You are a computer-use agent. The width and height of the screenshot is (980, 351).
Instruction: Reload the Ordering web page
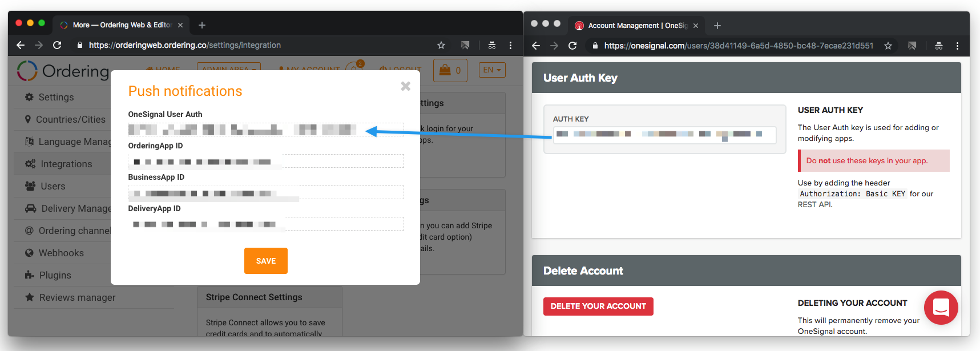click(57, 45)
